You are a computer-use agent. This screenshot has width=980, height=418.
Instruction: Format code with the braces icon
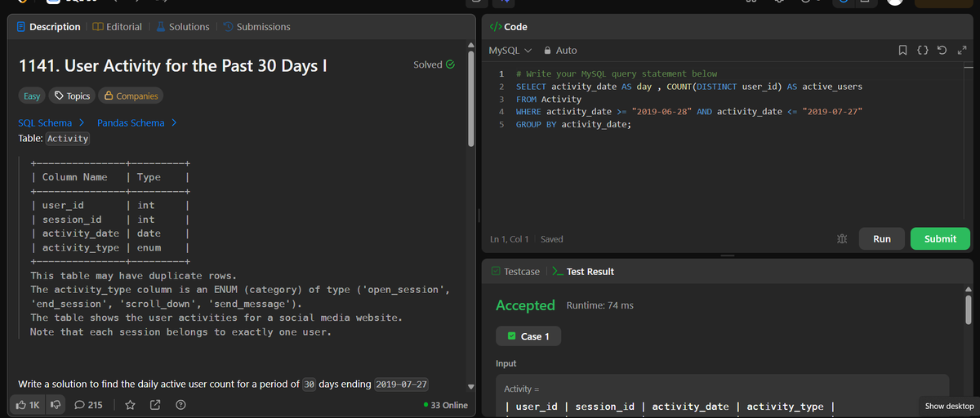tap(923, 51)
